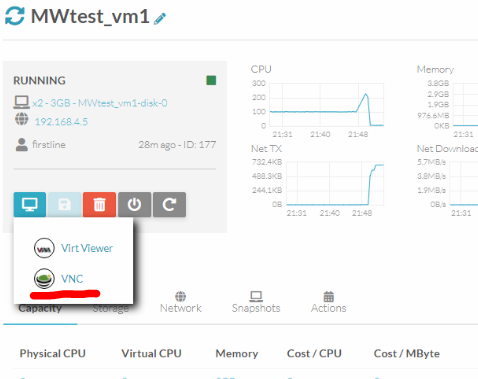The width and height of the screenshot is (478, 379).
Task: Click the power button for the VM
Action: pos(134,204)
